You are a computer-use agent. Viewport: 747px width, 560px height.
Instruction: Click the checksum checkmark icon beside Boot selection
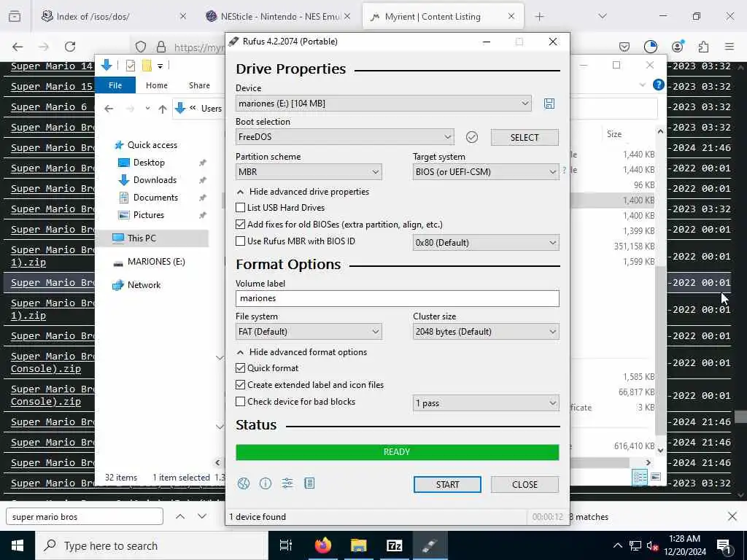[472, 137]
